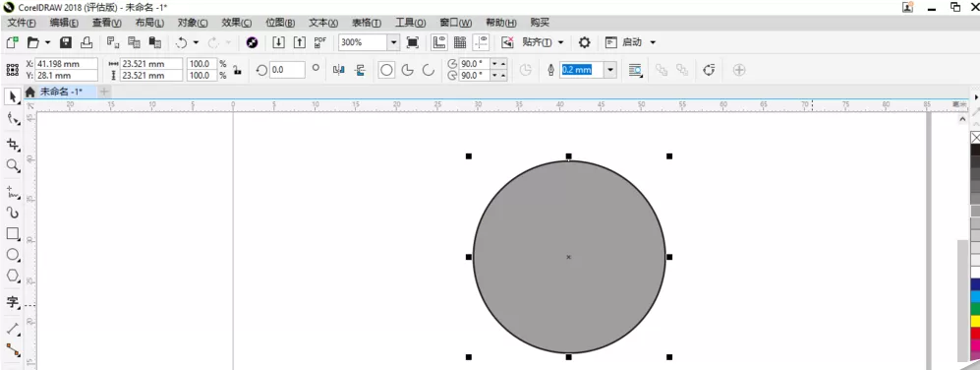Click the New document icon
980x370 pixels.
pyautogui.click(x=12, y=42)
